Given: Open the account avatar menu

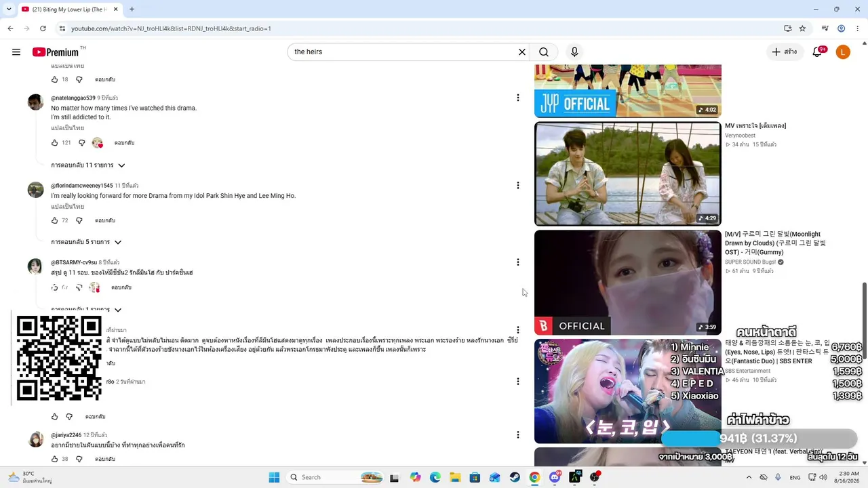Looking at the screenshot, I should point(843,52).
